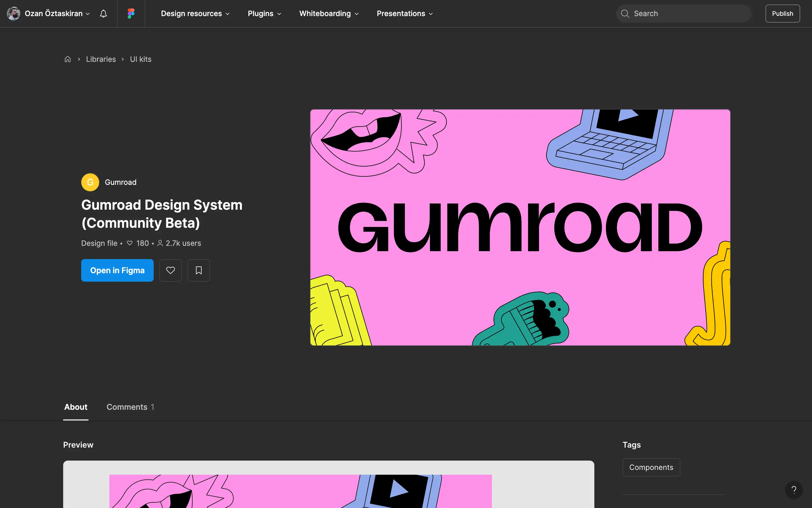Save the file with bookmark button
Image resolution: width=812 pixels, height=508 pixels.
tap(199, 270)
